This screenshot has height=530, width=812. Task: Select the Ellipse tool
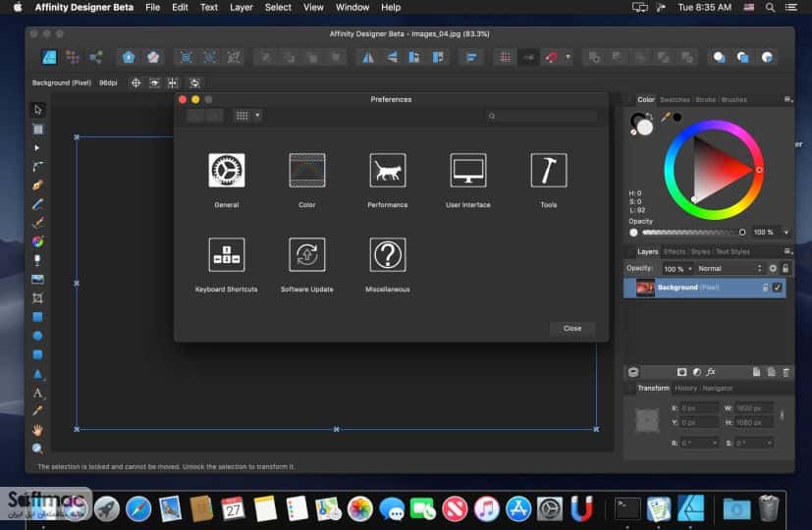point(38,336)
